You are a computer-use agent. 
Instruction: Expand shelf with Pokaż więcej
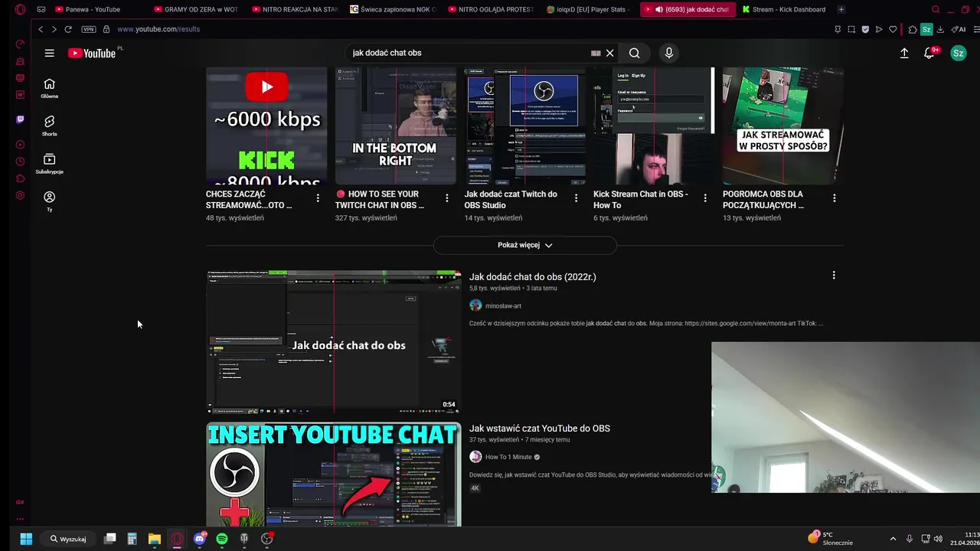click(524, 245)
